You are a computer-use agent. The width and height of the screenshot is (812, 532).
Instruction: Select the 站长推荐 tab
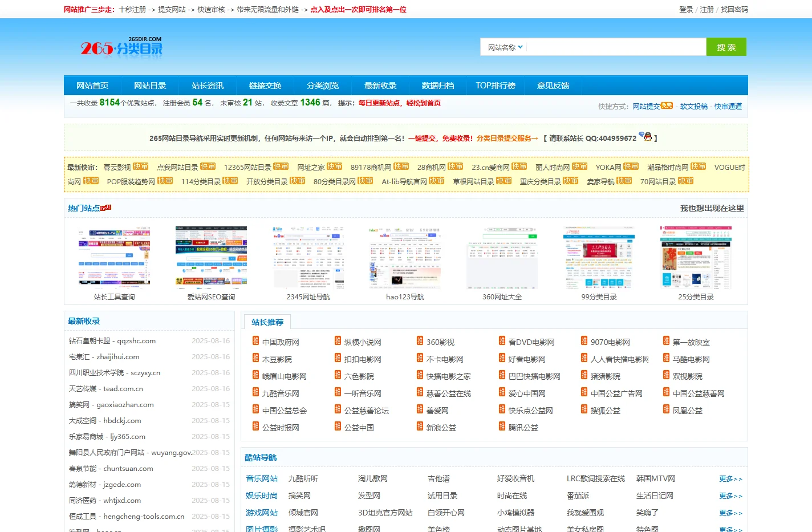(267, 322)
